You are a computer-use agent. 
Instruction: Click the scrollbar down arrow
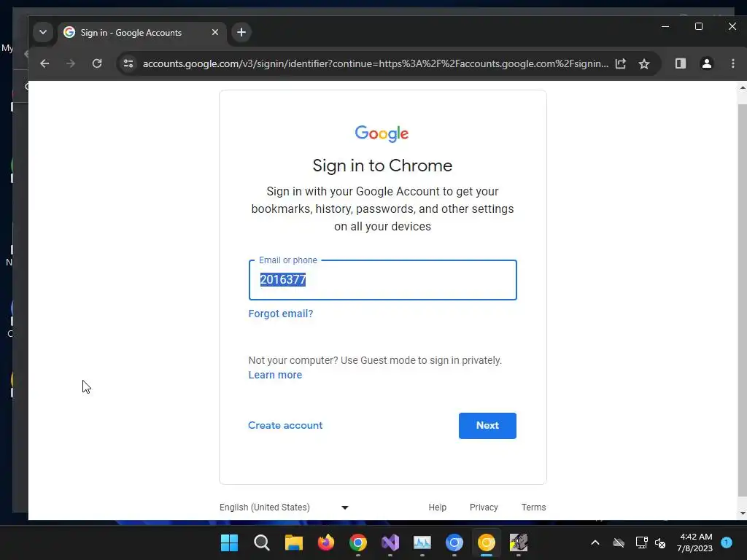click(x=742, y=514)
